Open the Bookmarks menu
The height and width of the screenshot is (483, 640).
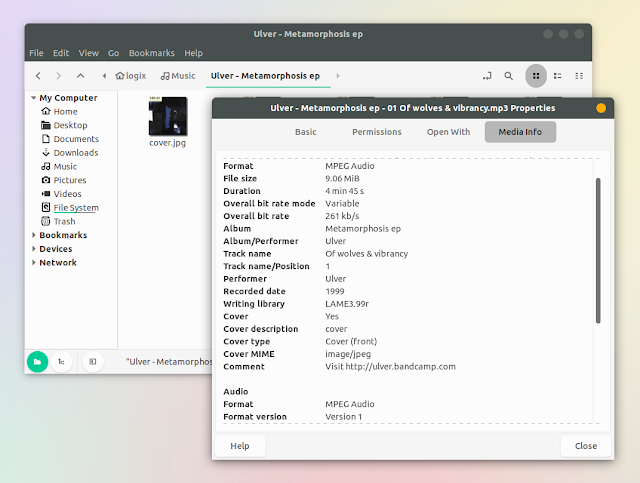[151, 53]
